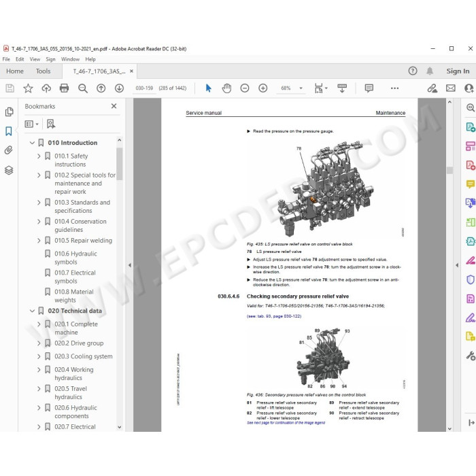The height and width of the screenshot is (476, 476).
Task: Activate the hand pan tool
Action: tap(226, 88)
